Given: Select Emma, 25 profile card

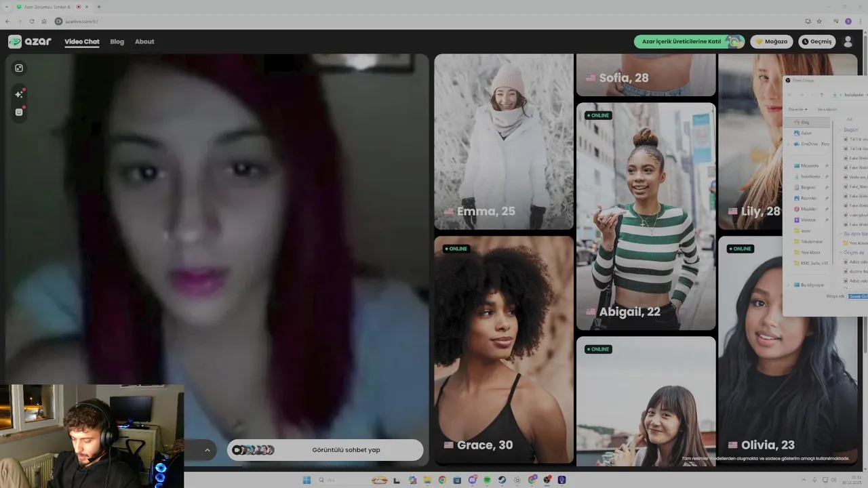Looking at the screenshot, I should pyautogui.click(x=504, y=142).
